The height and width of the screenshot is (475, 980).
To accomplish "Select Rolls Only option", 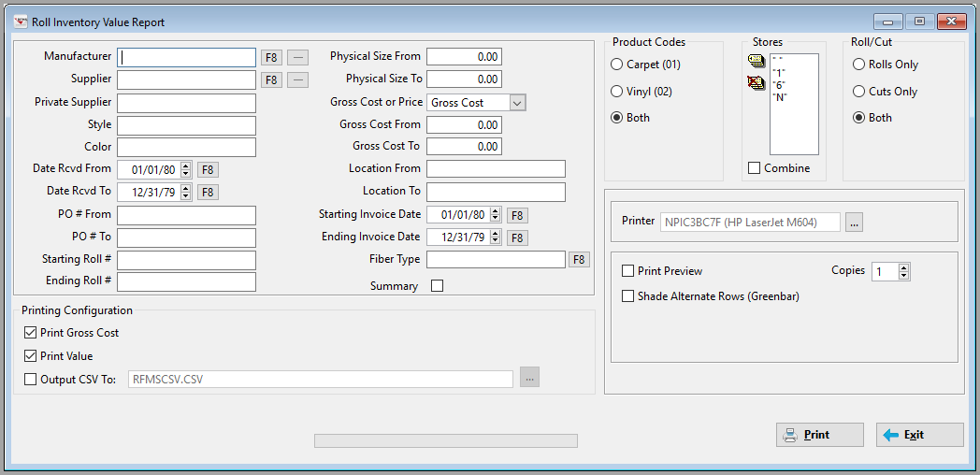I will 886,65.
